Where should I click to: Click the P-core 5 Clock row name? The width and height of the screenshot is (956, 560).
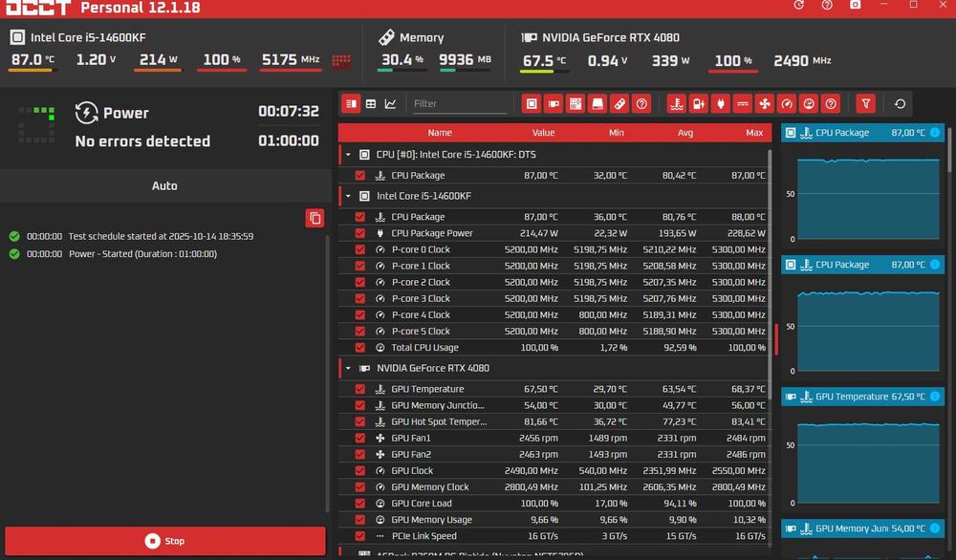tap(421, 331)
